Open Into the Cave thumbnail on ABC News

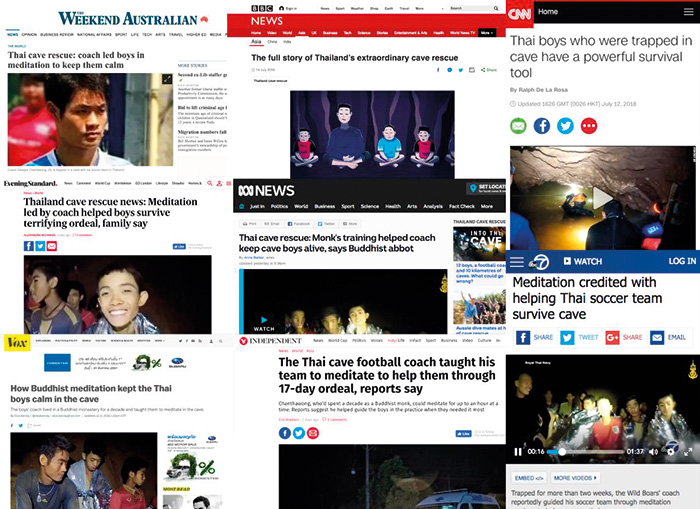tap(479, 244)
